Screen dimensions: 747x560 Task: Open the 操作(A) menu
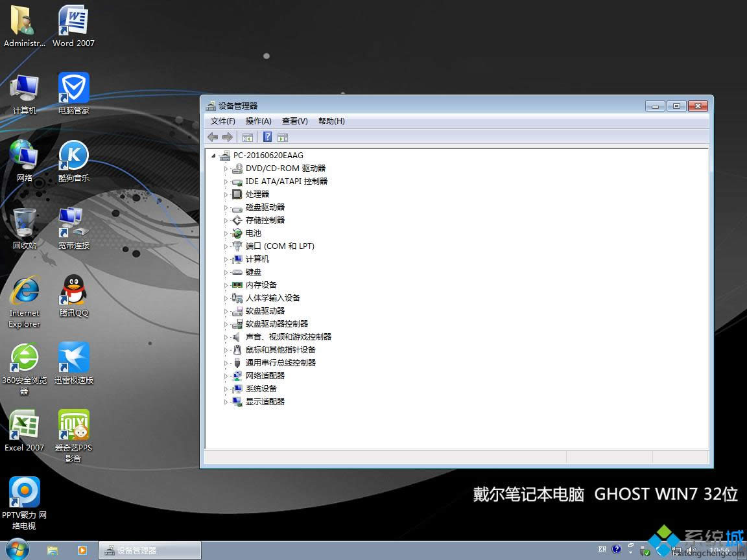click(x=258, y=121)
